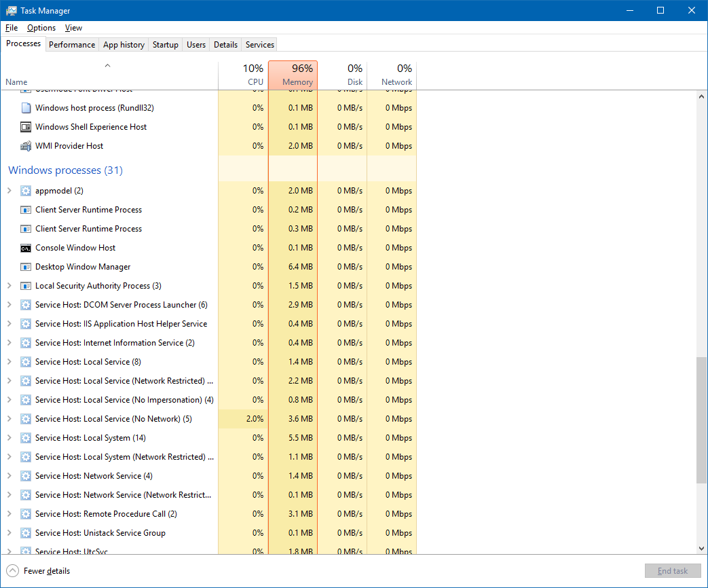Expand Service Host: Internet Information Service (2)
The width and height of the screenshot is (708, 588).
tap(9, 343)
